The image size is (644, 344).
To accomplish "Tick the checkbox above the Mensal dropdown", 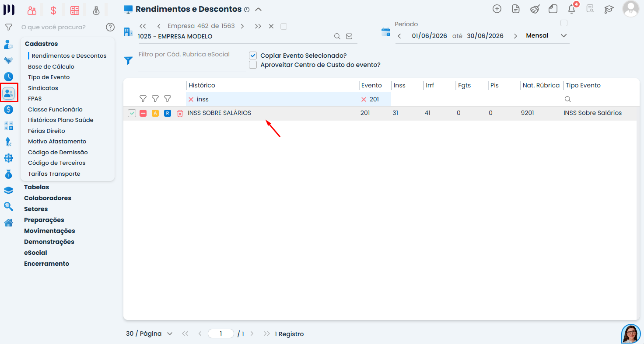I will [x=564, y=23].
